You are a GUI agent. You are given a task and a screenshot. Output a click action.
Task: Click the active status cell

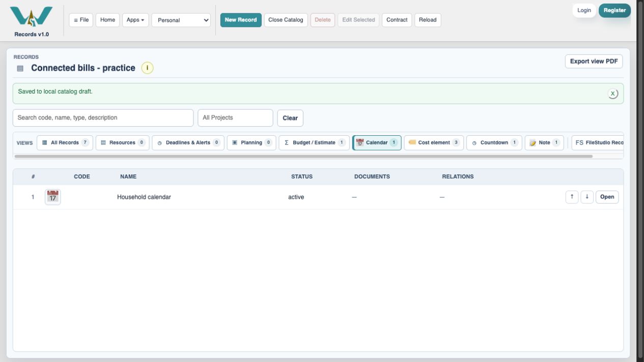pos(296,197)
